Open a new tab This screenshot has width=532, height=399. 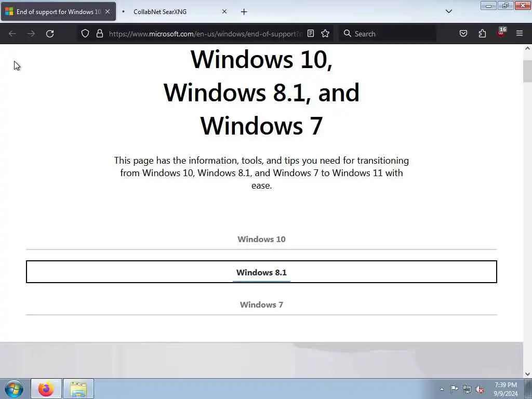pos(244,12)
